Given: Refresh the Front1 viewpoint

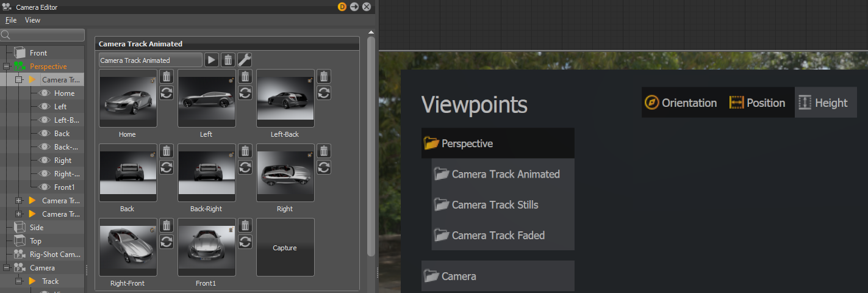Looking at the screenshot, I should [x=245, y=242].
